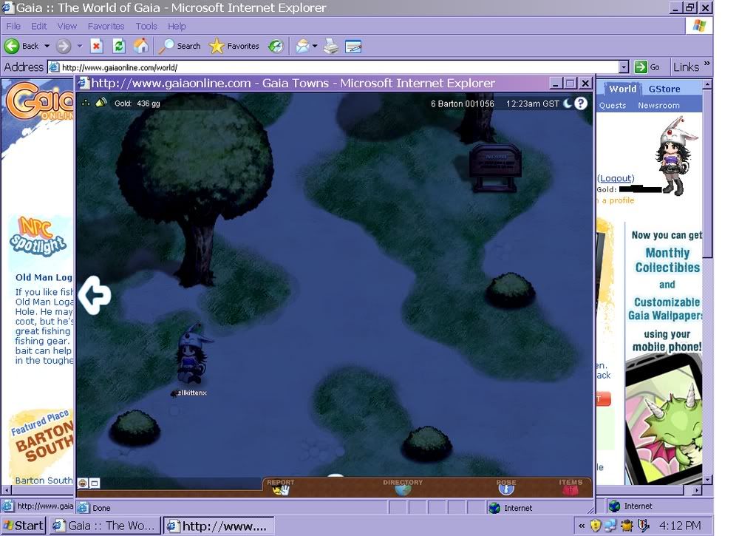Click the network computers tray icon
Screen dimensions: 756x536
(x=611, y=526)
